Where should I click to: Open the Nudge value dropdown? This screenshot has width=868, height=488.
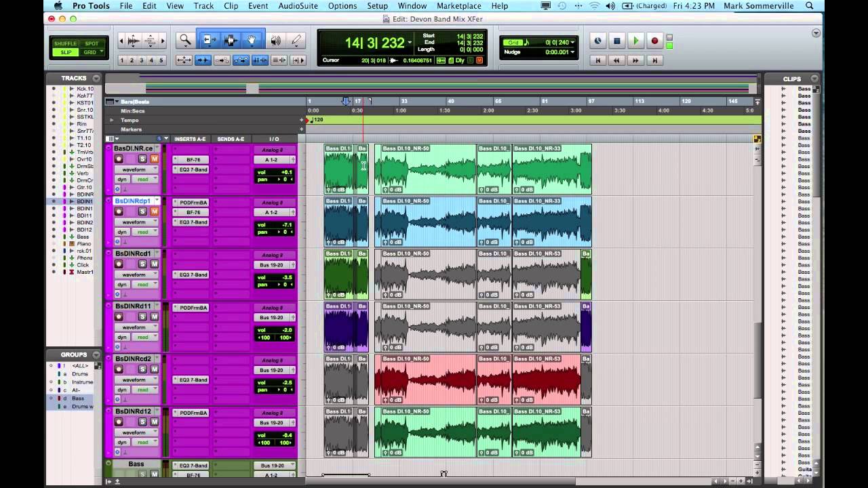coord(572,52)
